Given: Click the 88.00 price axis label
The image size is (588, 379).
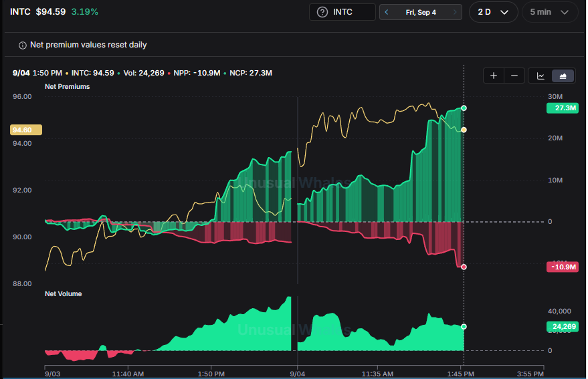Looking at the screenshot, I should pyautogui.click(x=22, y=284).
